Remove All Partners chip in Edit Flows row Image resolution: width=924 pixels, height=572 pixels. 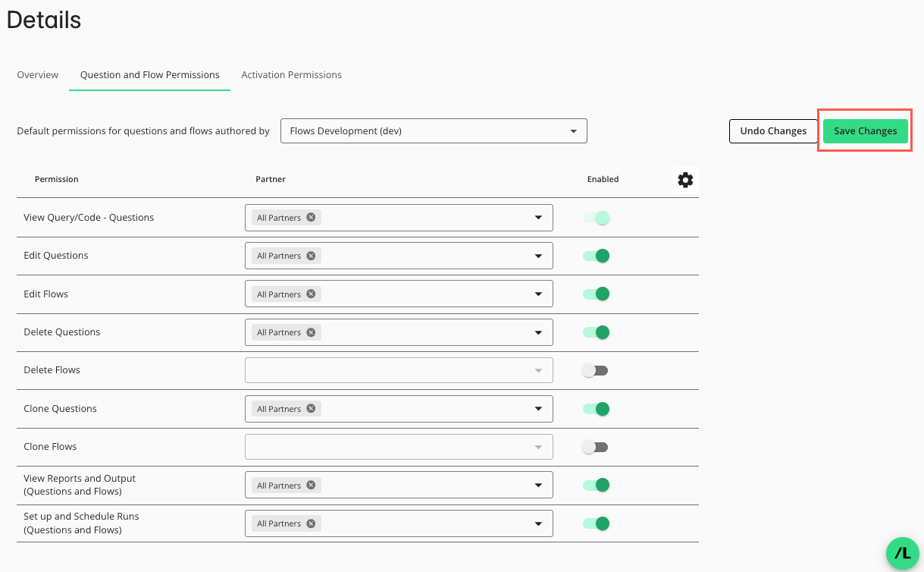310,294
